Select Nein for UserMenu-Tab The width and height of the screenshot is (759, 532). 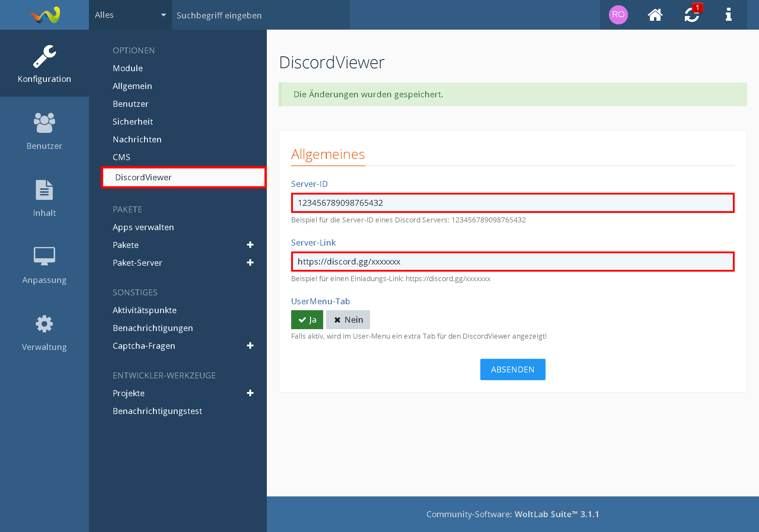point(348,319)
